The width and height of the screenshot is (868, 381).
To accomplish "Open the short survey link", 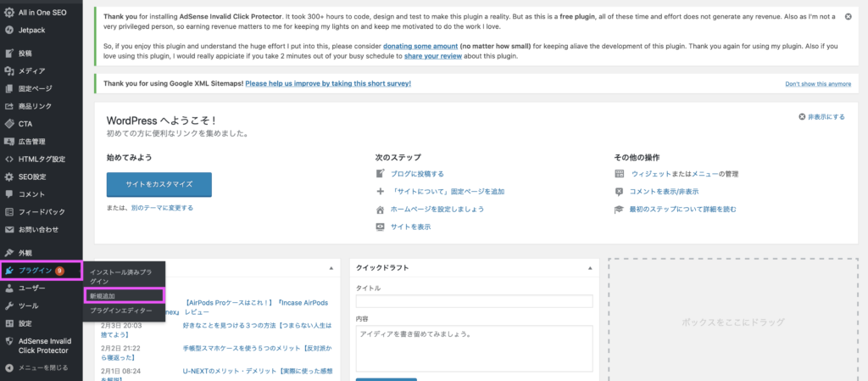I will click(328, 84).
